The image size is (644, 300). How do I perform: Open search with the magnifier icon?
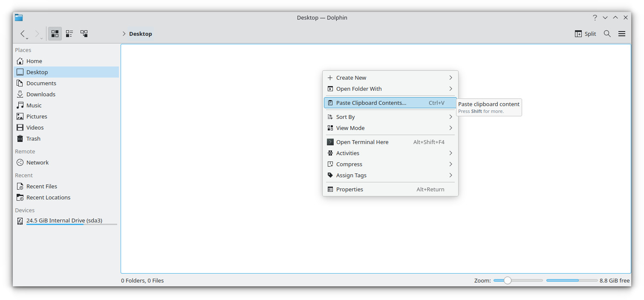(x=607, y=34)
